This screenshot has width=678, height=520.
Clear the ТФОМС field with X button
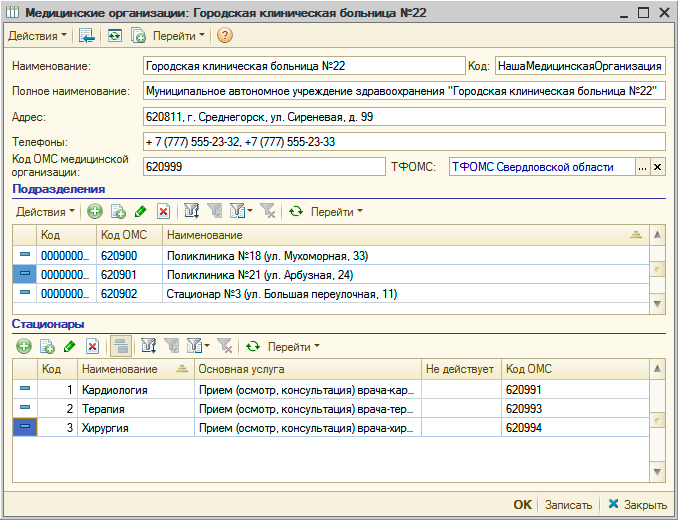tap(658, 167)
